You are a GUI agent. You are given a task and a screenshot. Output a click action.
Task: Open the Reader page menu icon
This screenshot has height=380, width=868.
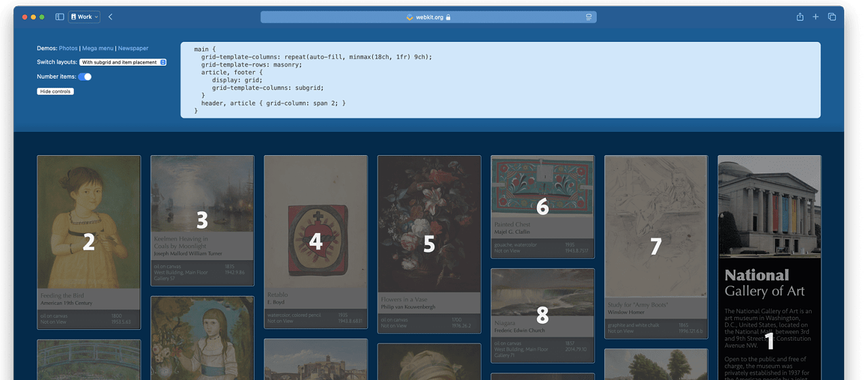coord(589,17)
